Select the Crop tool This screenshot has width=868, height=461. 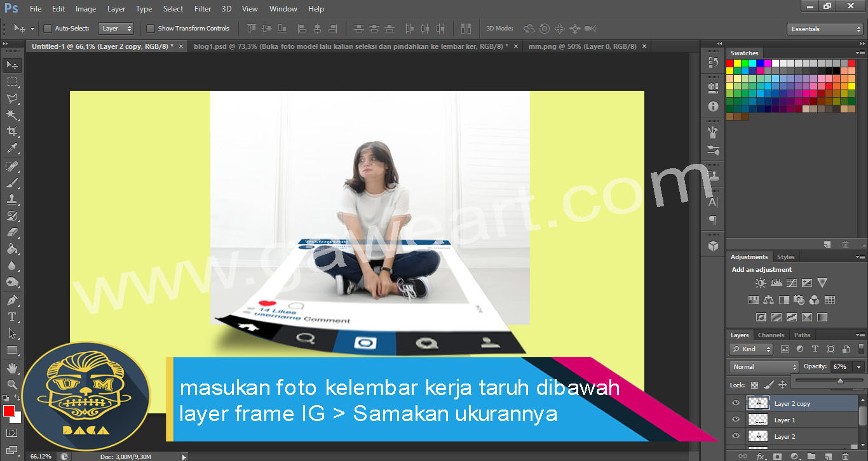point(13,131)
